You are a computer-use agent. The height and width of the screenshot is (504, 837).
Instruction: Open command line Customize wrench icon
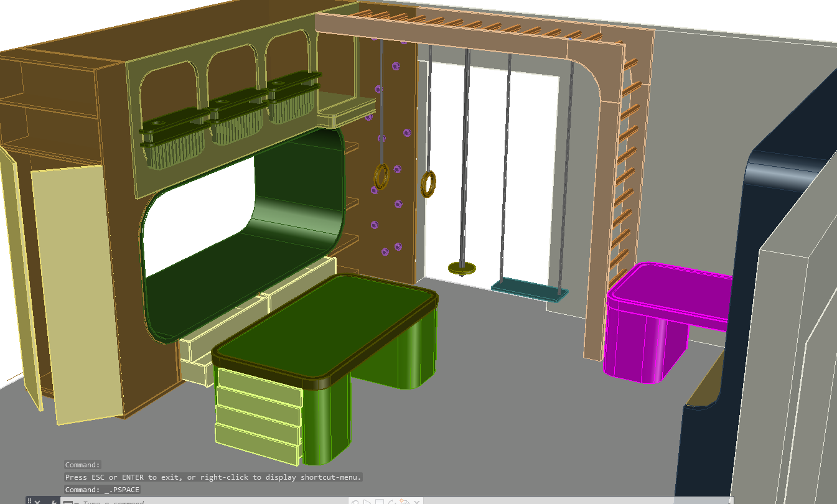click(54, 502)
